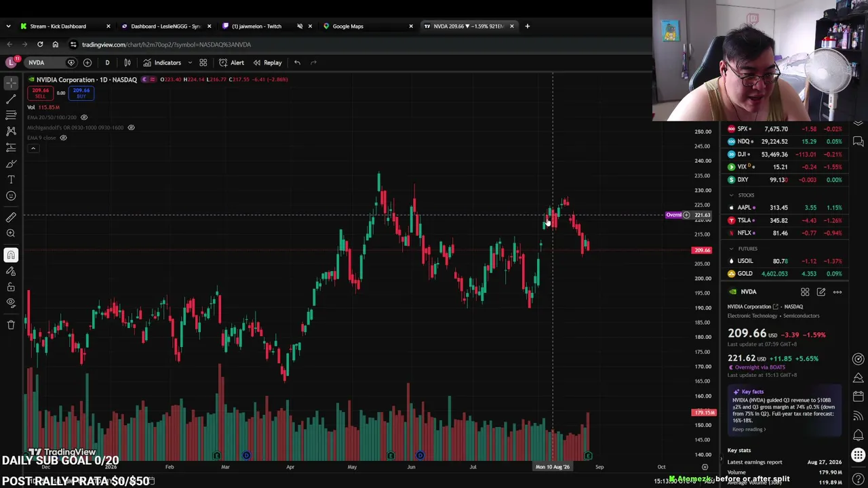Expand the browser tab search dropdown

[x=8, y=26]
